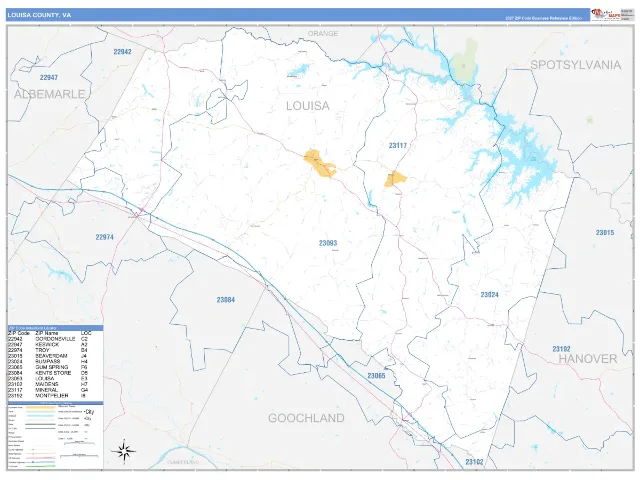Image resolution: width=640 pixels, height=480 pixels.
Task: Click ZIP code label 22942 on map
Action: tap(122, 52)
